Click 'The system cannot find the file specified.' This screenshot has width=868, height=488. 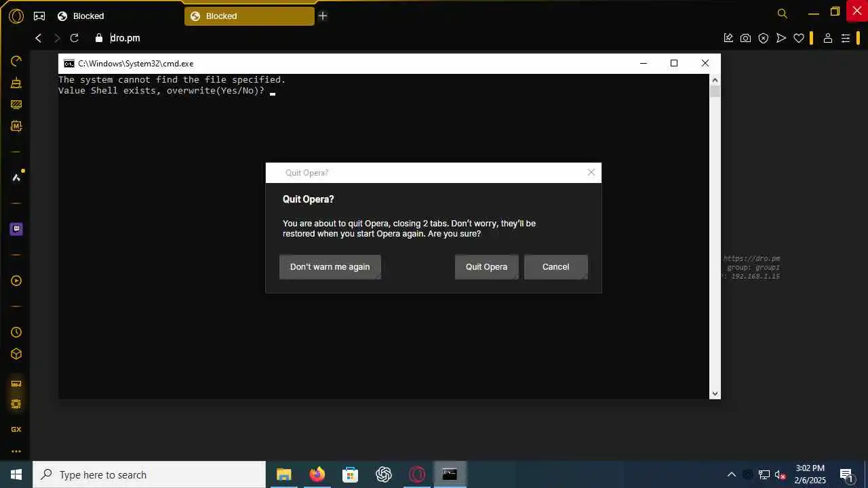pos(172,80)
